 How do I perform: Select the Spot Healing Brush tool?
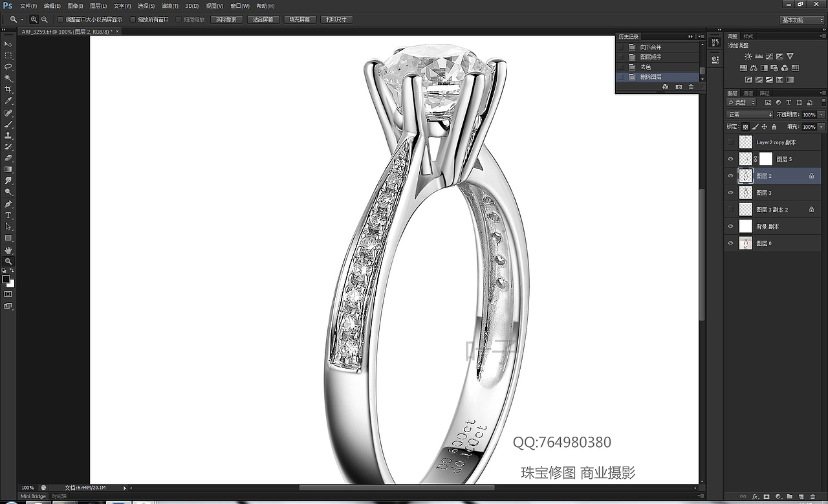point(8,113)
